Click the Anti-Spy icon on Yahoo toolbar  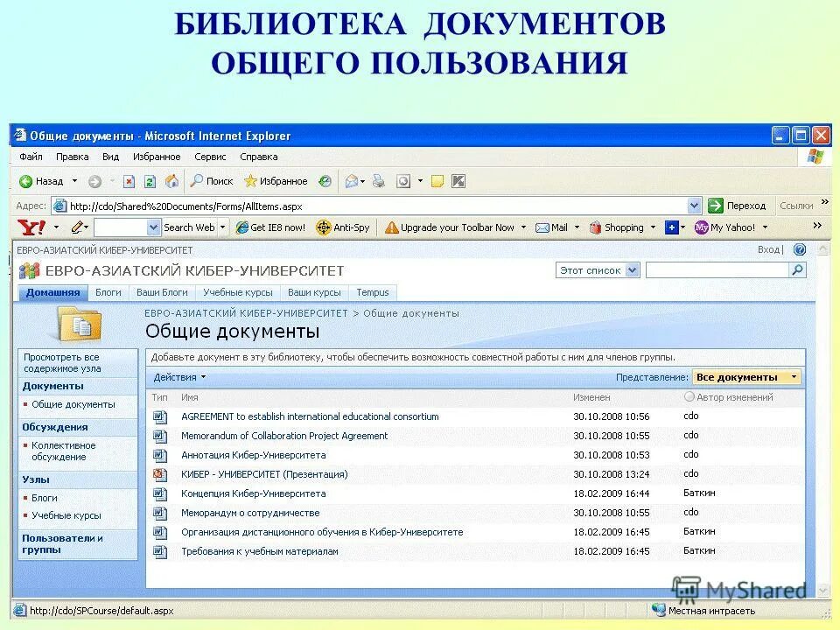click(x=324, y=227)
